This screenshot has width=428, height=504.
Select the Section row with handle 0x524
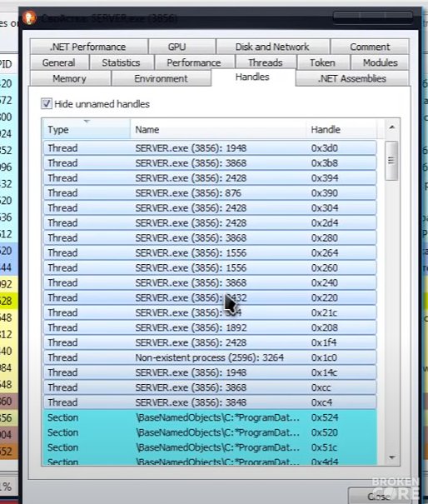(210, 417)
